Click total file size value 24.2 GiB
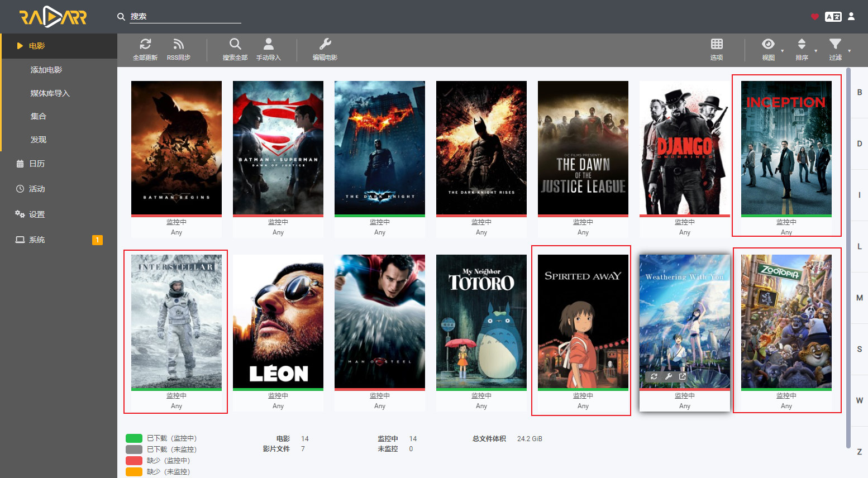The width and height of the screenshot is (868, 478). (x=530, y=439)
